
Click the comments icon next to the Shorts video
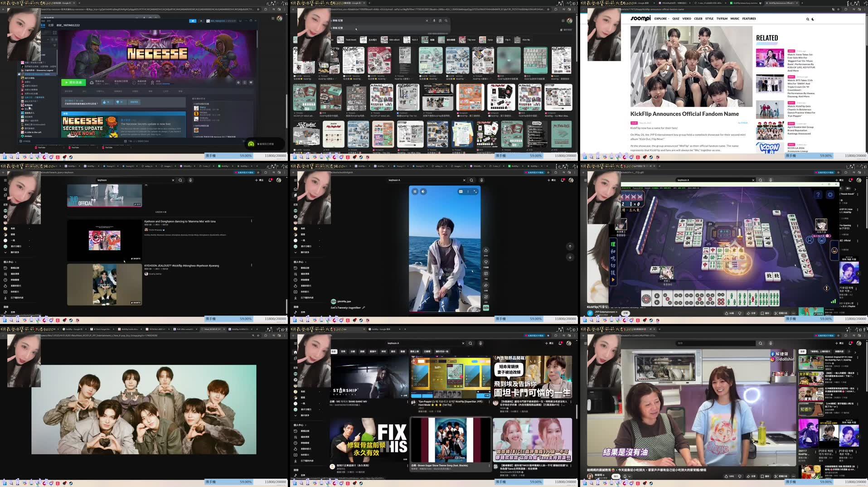(486, 273)
